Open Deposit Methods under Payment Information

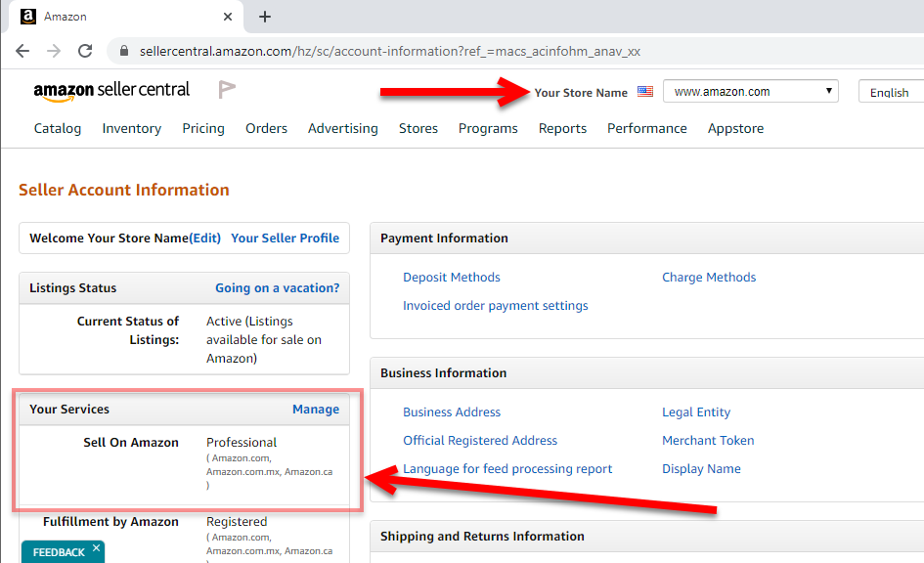click(x=451, y=277)
